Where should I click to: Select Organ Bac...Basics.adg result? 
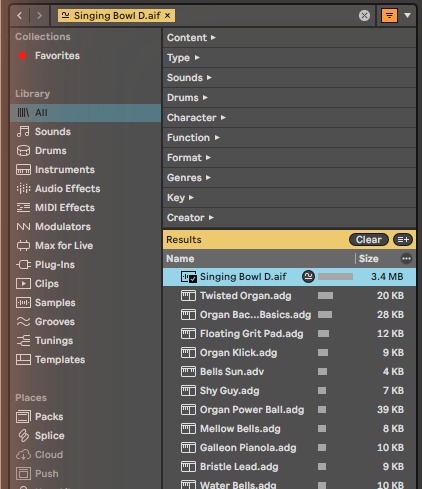coord(289,315)
